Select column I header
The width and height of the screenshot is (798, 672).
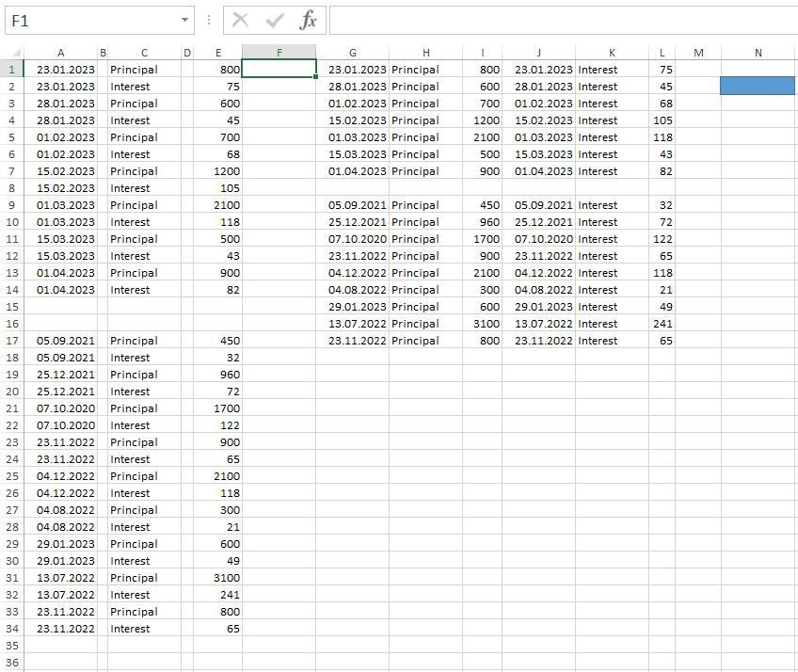click(483, 53)
